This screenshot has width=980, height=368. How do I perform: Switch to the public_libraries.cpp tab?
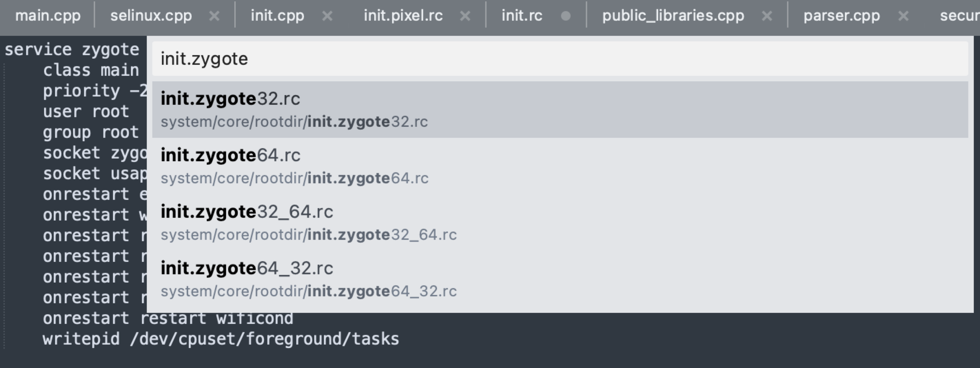[x=673, y=16]
